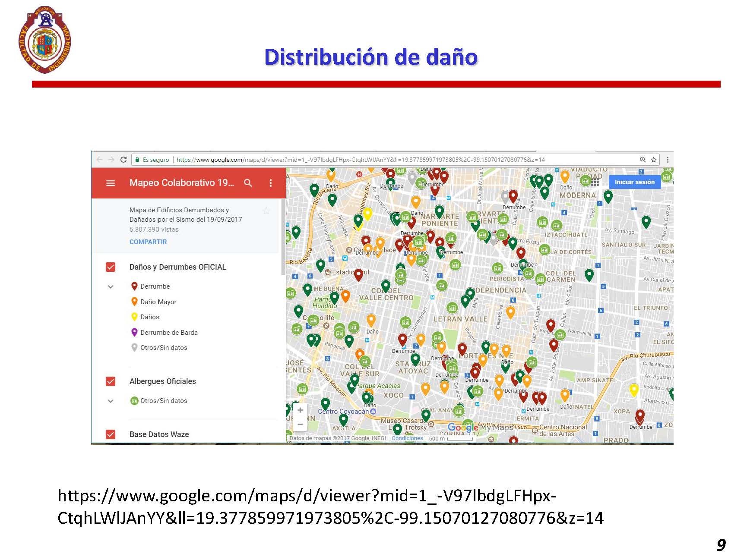Click the green pin beside Col. del Carmen
Viewport: 747px width, 560px height.
click(589, 275)
